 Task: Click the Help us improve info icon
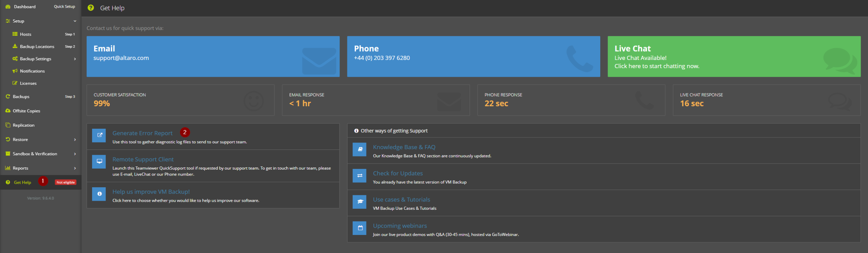point(99,194)
